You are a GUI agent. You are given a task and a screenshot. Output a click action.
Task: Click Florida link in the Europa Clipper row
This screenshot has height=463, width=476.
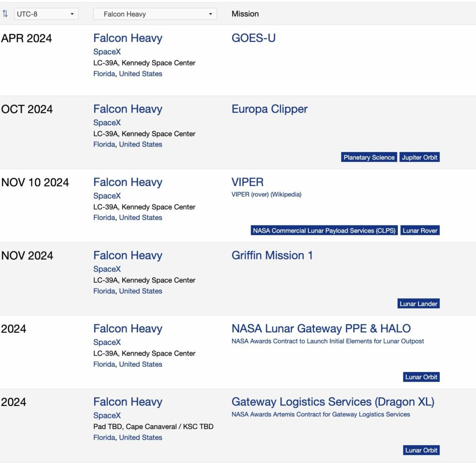pyautogui.click(x=104, y=145)
